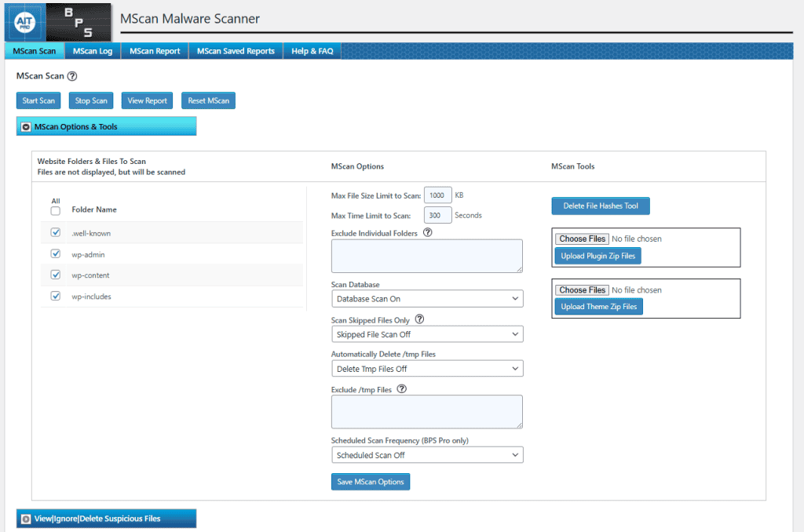This screenshot has width=804, height=532.
Task: Click the Exclude /tmp Files text area
Action: point(426,412)
